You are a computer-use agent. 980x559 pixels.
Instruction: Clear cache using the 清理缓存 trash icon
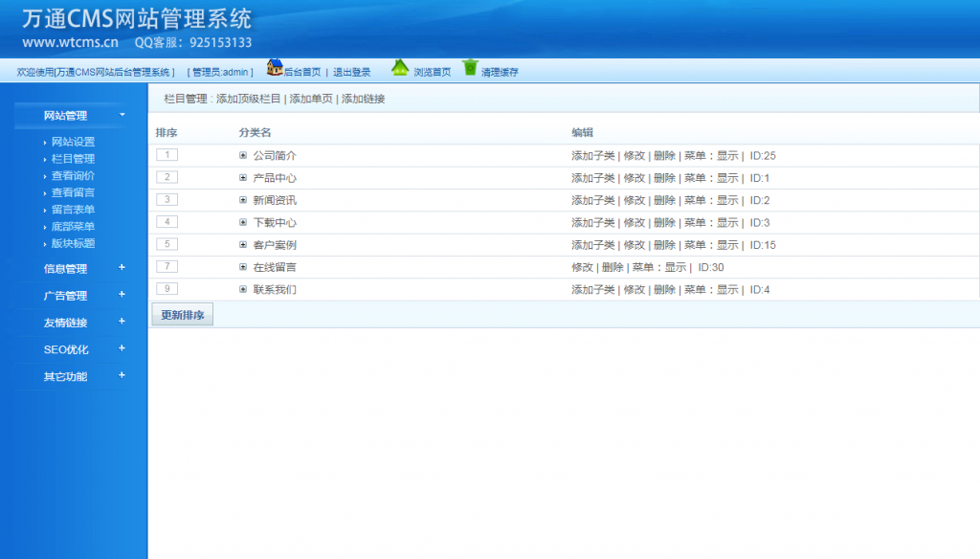470,68
